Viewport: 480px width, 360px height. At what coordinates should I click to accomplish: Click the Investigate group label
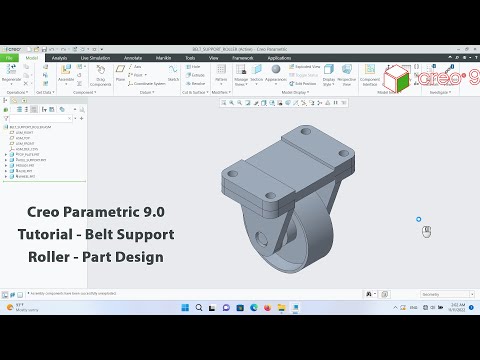[x=440, y=92]
